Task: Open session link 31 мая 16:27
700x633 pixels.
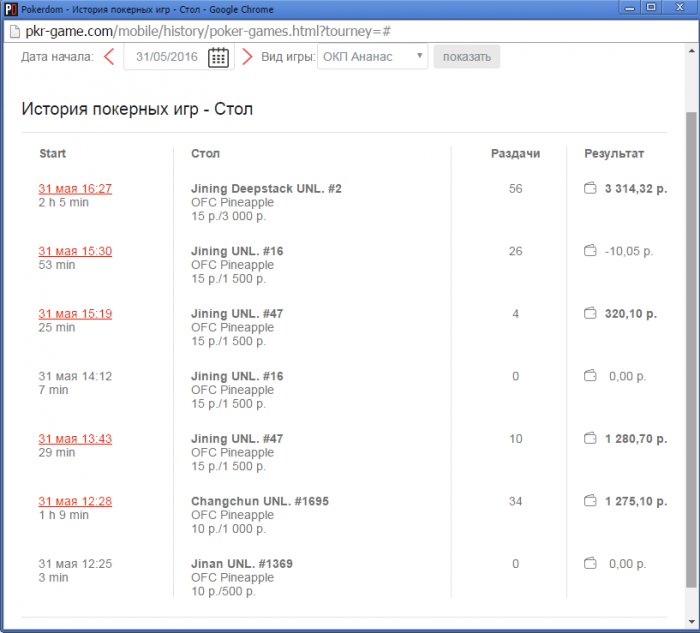Action: coord(75,189)
